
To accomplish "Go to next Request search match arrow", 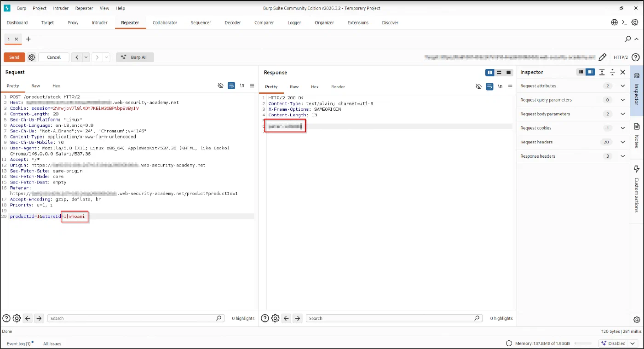I will [39, 318].
